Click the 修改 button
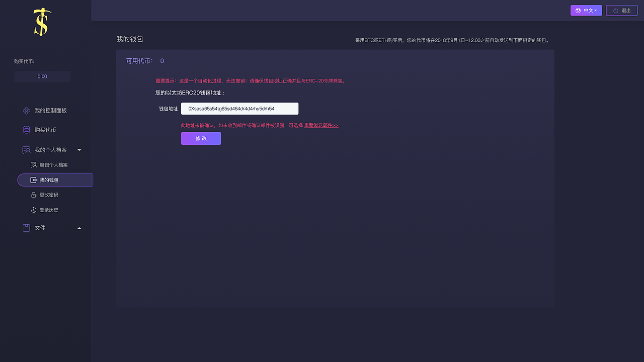 coord(201,138)
